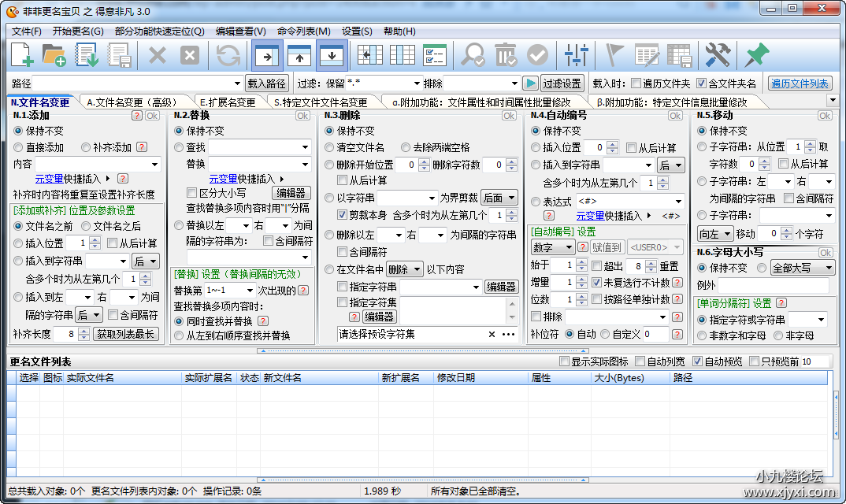
Task: Click the refresh arrows icon in toolbar
Action: pos(228,55)
